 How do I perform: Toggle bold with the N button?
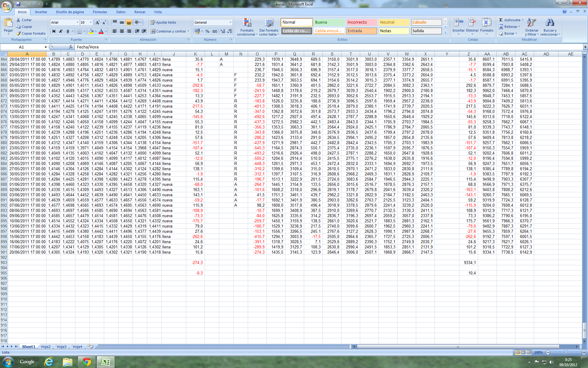tap(54, 31)
